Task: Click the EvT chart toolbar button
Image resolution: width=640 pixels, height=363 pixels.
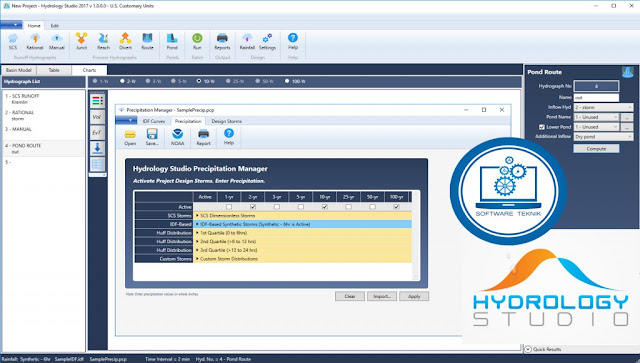Action: pyautogui.click(x=97, y=133)
